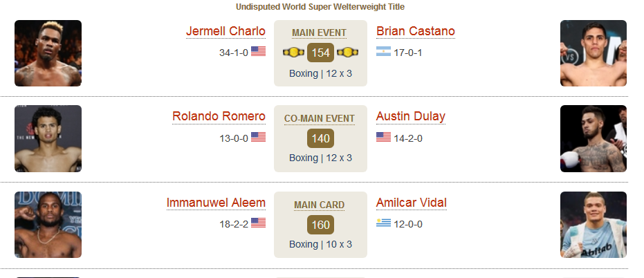Open Brian Castano's fighter page

point(416,31)
